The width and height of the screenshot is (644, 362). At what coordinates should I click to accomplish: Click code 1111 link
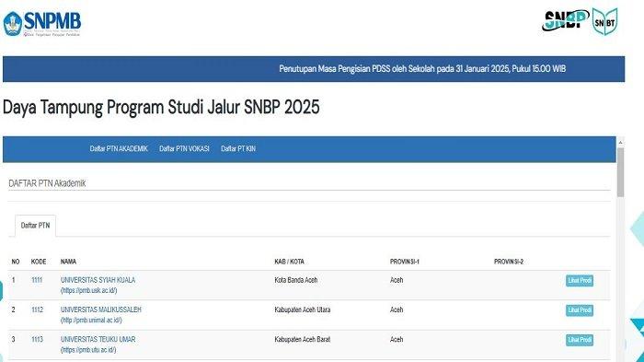pyautogui.click(x=37, y=280)
